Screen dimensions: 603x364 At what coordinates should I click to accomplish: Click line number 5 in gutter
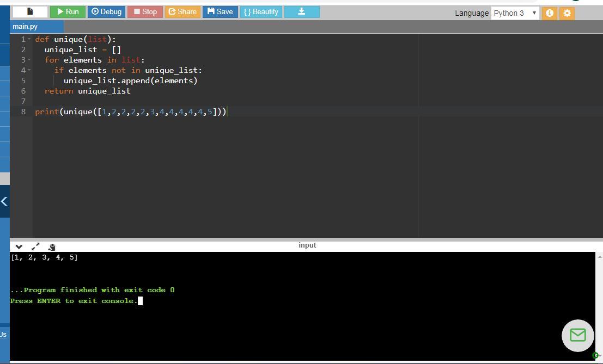click(x=23, y=81)
